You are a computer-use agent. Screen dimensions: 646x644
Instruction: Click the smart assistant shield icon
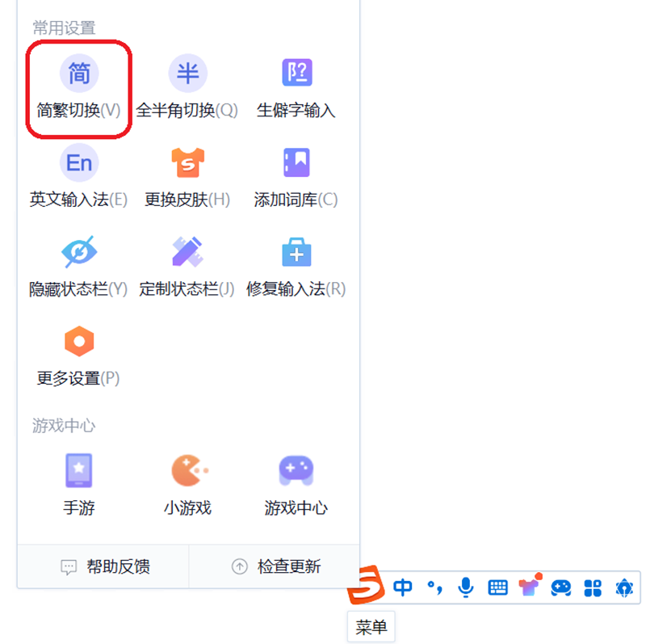(x=623, y=588)
